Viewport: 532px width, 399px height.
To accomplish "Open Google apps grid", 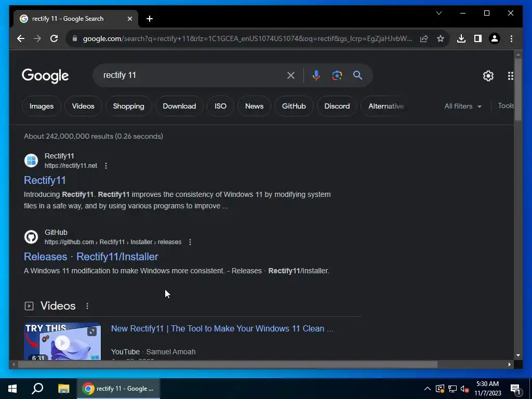I will pos(510,76).
